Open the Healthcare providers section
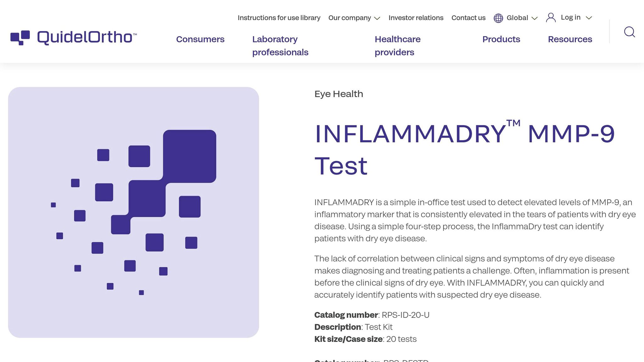644x362 pixels. coord(397,46)
